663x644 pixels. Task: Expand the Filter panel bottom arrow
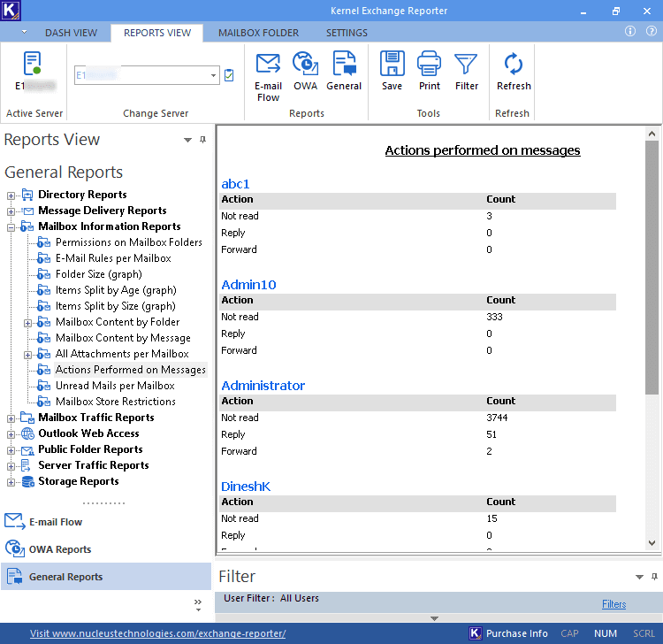coord(434,618)
